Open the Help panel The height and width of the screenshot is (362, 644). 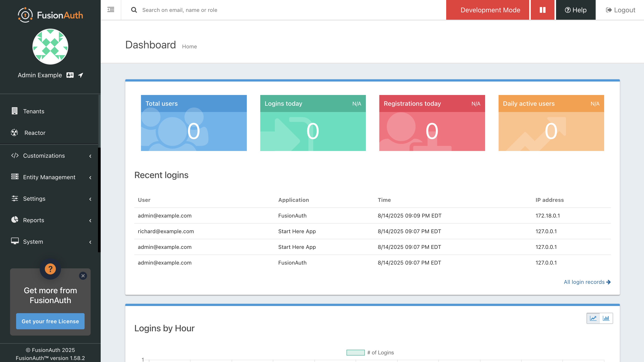(x=576, y=10)
